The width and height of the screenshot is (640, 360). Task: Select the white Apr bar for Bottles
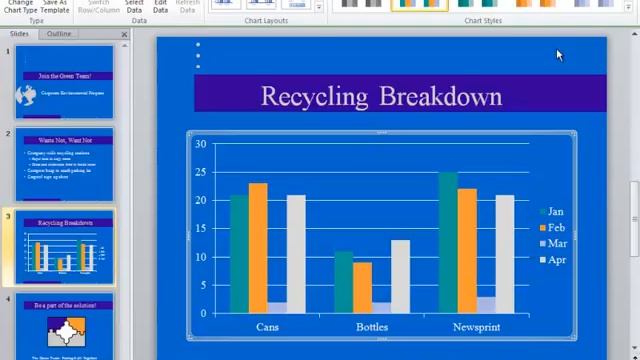coord(400,276)
